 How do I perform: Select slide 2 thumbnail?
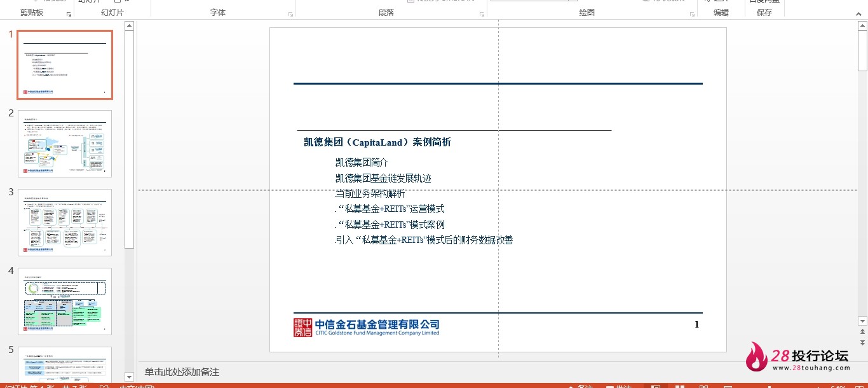pos(65,144)
